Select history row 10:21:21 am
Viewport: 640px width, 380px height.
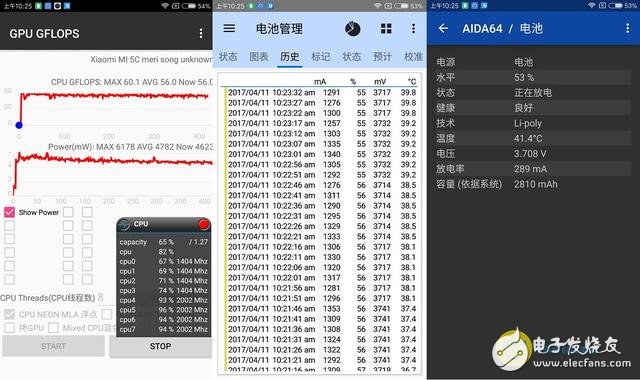pyautogui.click(x=322, y=360)
